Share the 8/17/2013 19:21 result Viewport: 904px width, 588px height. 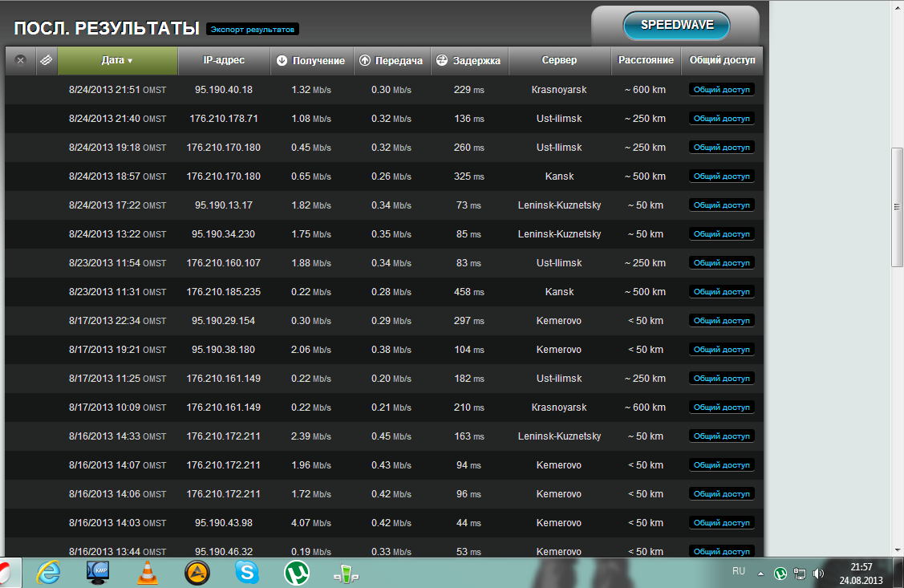pos(722,349)
